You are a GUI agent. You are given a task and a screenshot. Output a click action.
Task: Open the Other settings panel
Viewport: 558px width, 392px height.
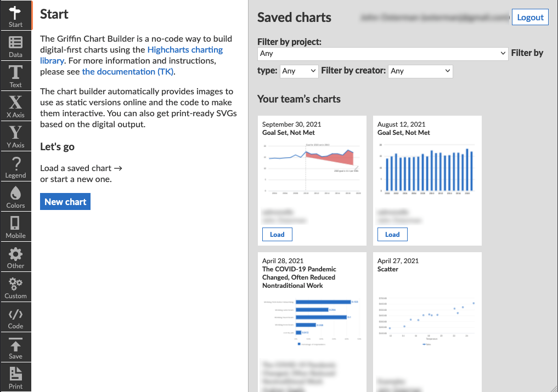15,257
